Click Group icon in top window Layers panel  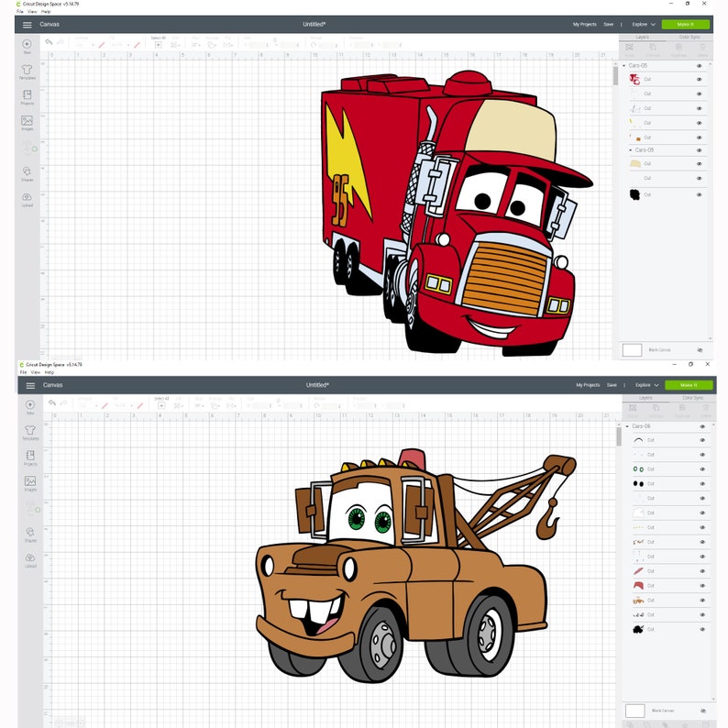coord(630,49)
